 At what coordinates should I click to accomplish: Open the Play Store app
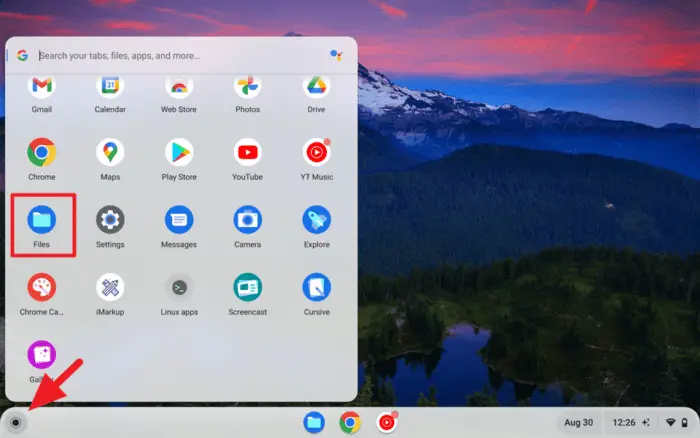point(179,152)
